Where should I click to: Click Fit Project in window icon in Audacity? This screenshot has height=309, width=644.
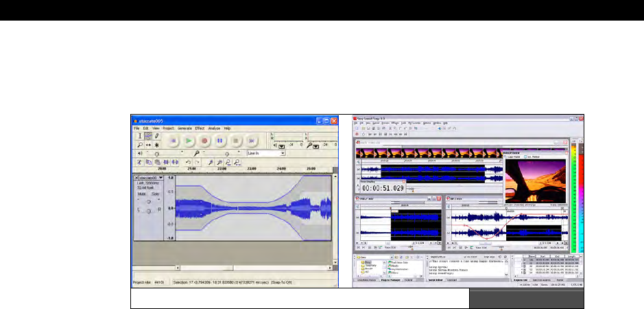pyautogui.click(x=237, y=163)
